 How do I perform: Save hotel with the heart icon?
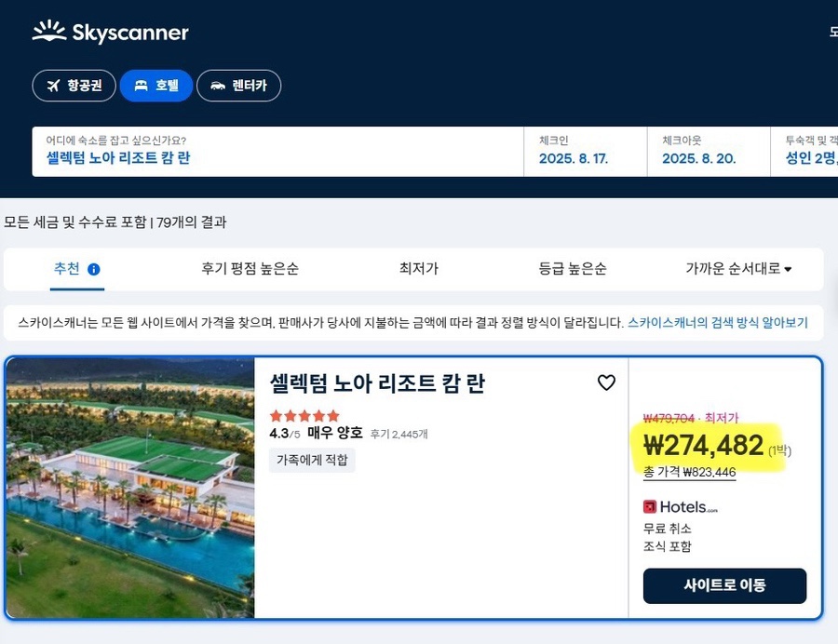(x=606, y=382)
